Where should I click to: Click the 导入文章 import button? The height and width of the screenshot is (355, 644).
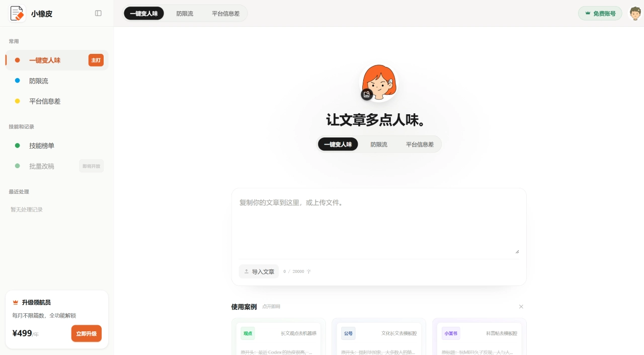pos(259,271)
